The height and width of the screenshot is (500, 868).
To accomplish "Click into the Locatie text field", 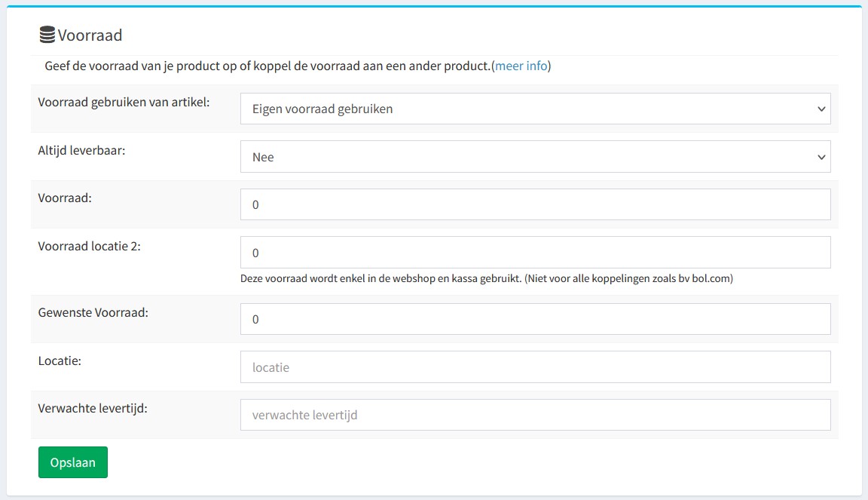I will [x=535, y=367].
